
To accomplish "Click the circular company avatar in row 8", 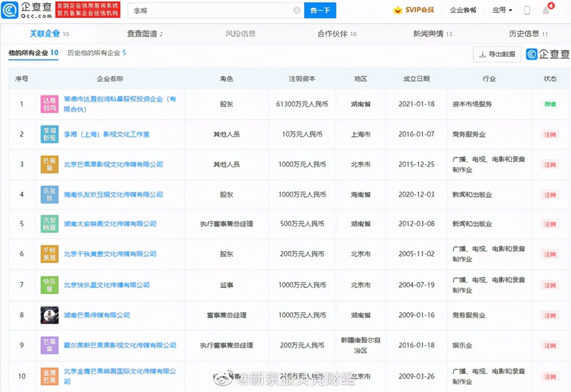I will click(49, 315).
